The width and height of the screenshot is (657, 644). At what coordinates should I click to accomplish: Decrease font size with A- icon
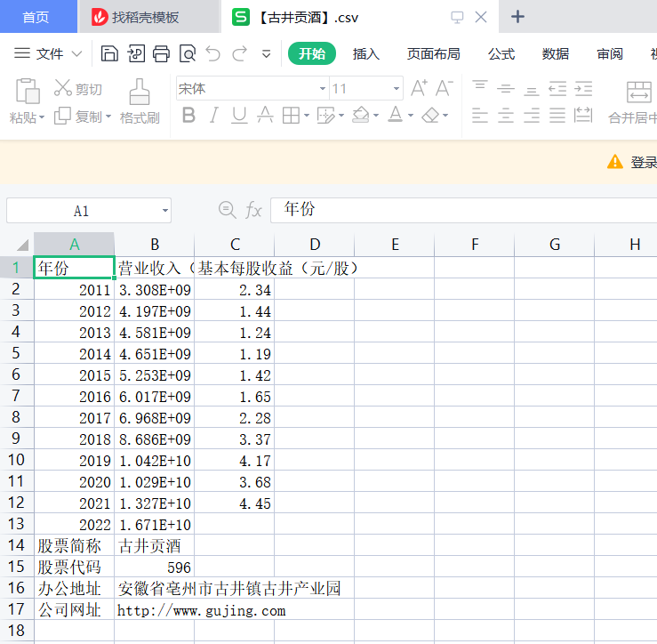(445, 88)
